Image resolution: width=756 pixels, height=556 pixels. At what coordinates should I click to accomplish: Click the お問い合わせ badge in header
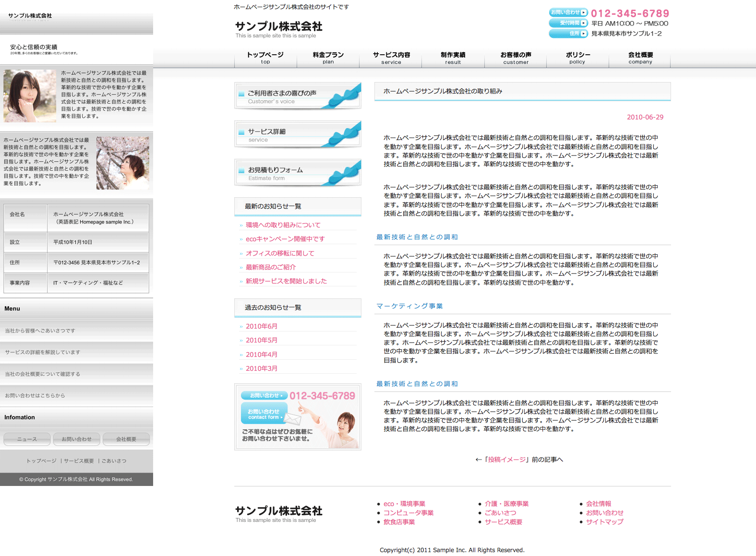pos(568,12)
